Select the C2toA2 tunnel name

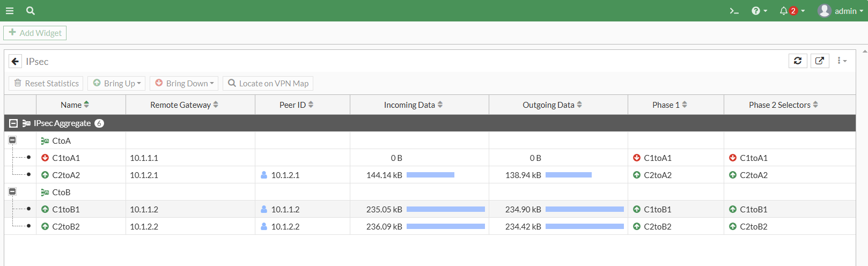pyautogui.click(x=66, y=175)
